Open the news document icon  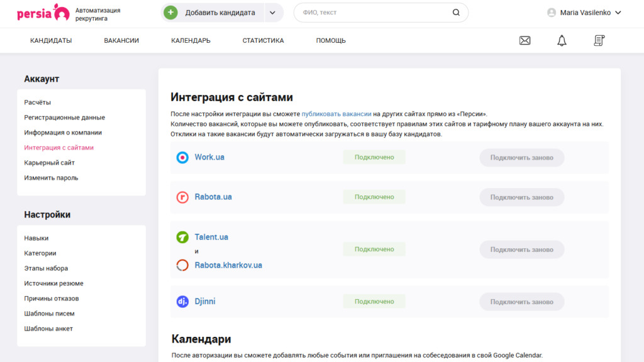tap(599, 41)
